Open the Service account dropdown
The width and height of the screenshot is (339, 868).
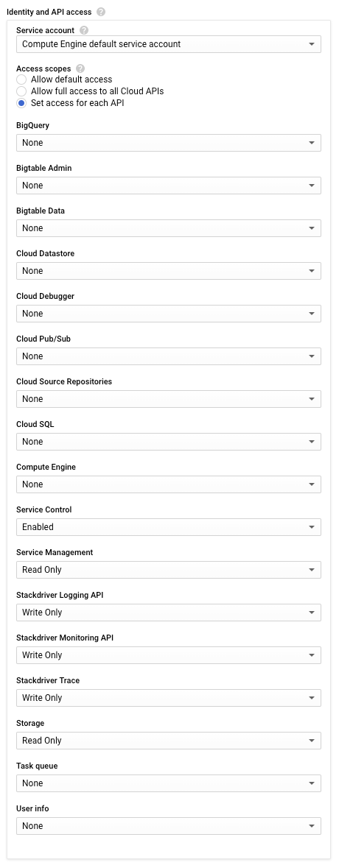pyautogui.click(x=168, y=44)
